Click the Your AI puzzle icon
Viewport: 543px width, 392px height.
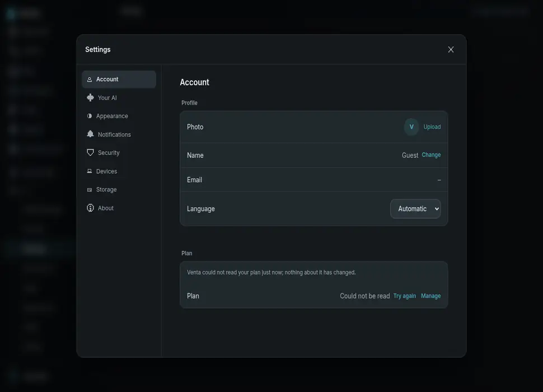(90, 97)
